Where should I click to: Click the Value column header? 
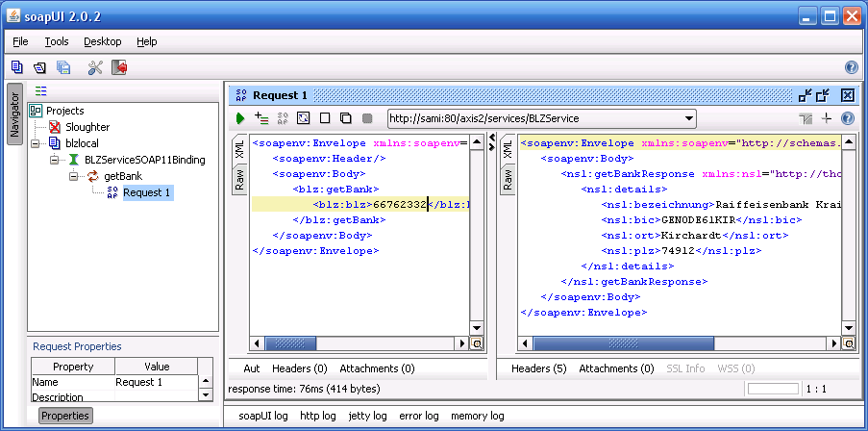click(157, 367)
